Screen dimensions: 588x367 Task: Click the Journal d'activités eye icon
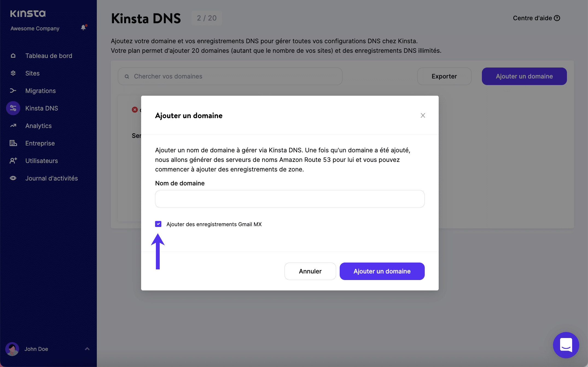tap(13, 178)
